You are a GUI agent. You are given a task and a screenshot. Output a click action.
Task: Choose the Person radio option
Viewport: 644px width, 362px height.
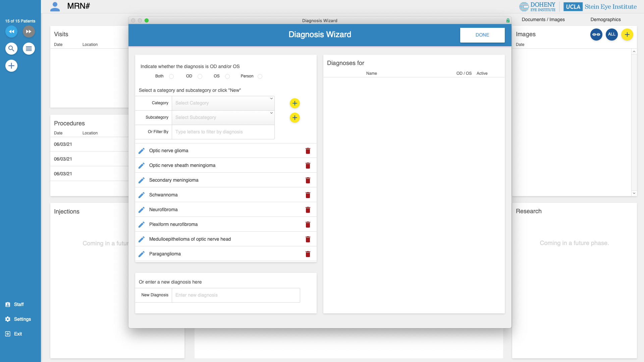260,76
